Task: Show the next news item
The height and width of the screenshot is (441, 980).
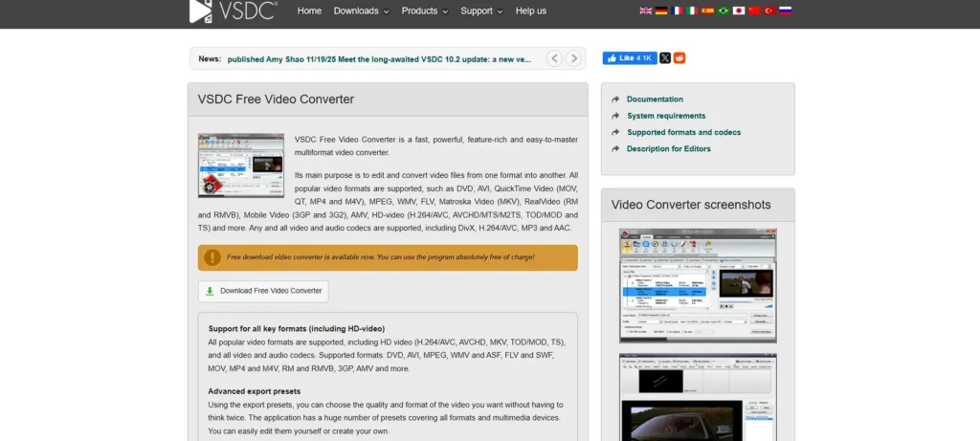Action: coord(574,58)
